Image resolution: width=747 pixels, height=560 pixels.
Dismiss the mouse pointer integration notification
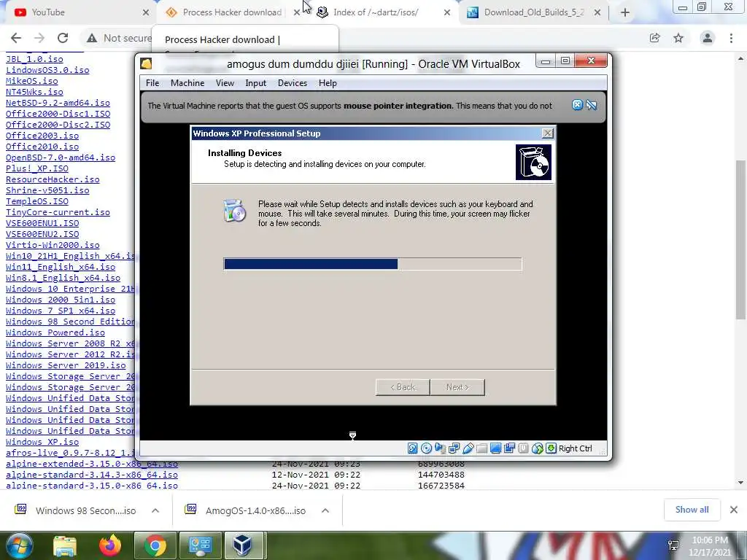click(x=577, y=105)
